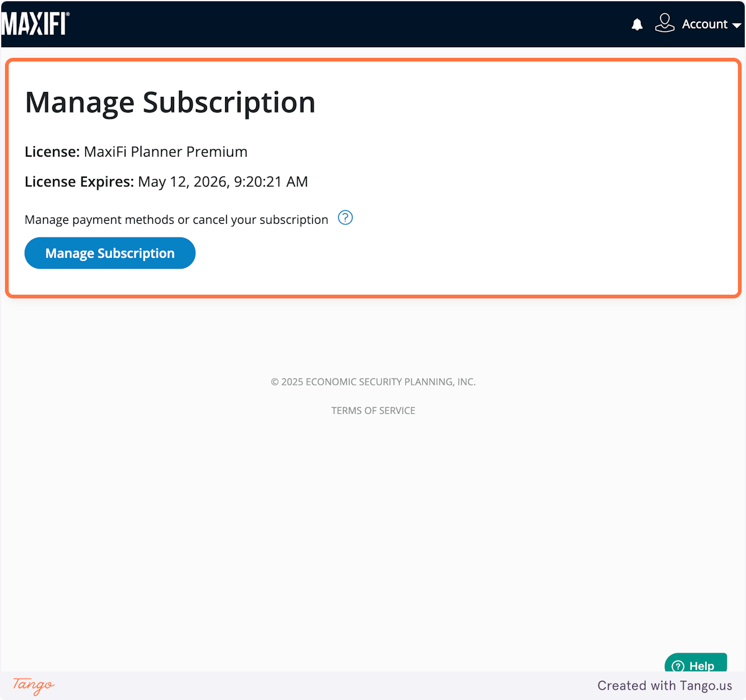Expand the Account dropdown menu
746x700 pixels.
[x=711, y=24]
